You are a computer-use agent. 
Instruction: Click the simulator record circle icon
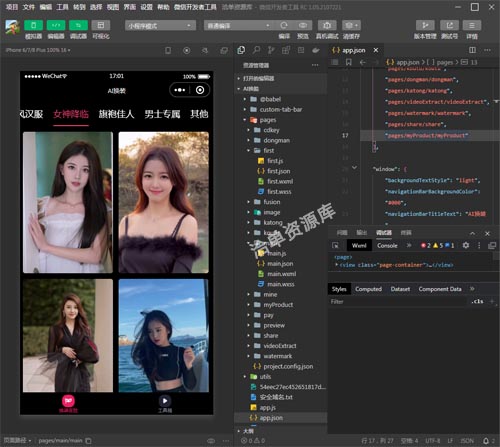coord(187,50)
